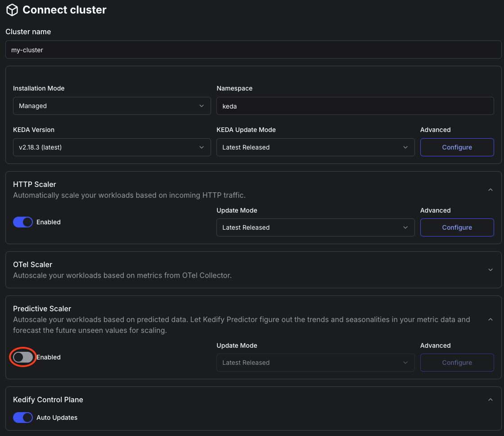Click the cube icon beside Connect cluster
Screen dimensions: 504x436
pyautogui.click(x=12, y=9)
